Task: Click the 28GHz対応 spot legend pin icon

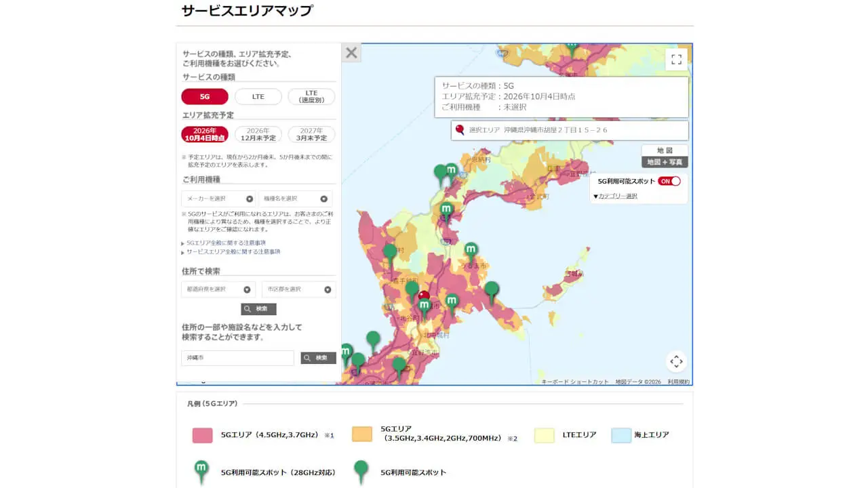Action: [x=201, y=472]
